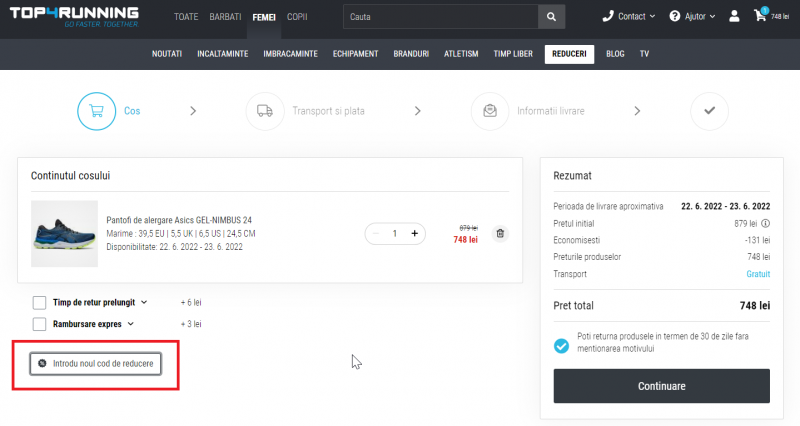Click the Gratuit transport text

coord(758,274)
